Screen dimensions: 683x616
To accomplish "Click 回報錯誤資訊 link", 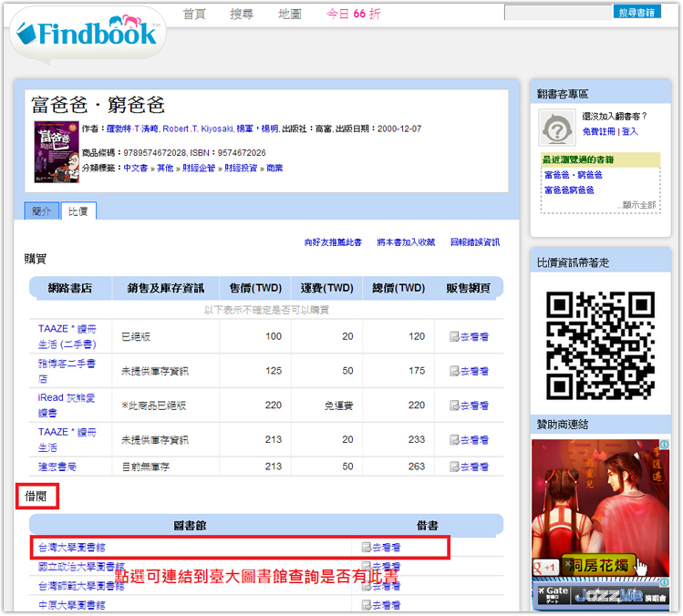I will pos(475,242).
